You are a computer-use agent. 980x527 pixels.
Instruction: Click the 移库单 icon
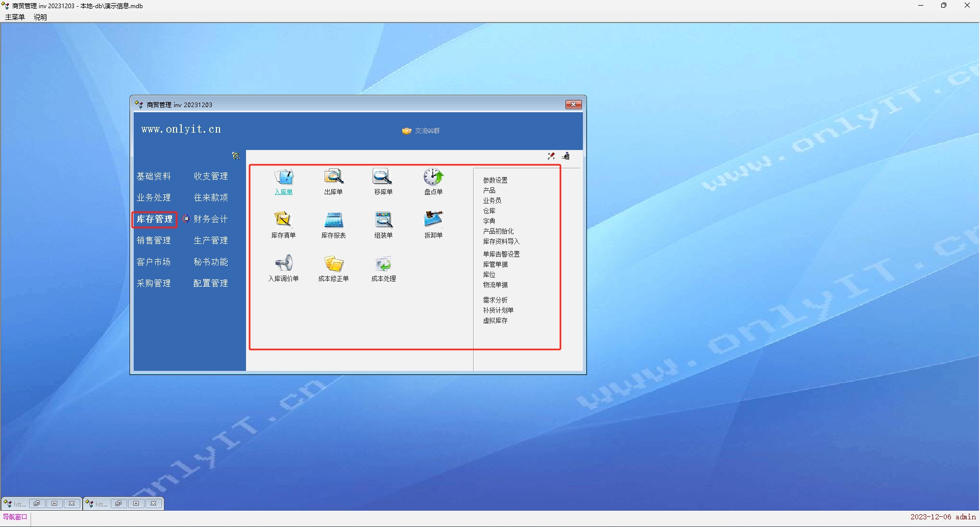point(383,177)
